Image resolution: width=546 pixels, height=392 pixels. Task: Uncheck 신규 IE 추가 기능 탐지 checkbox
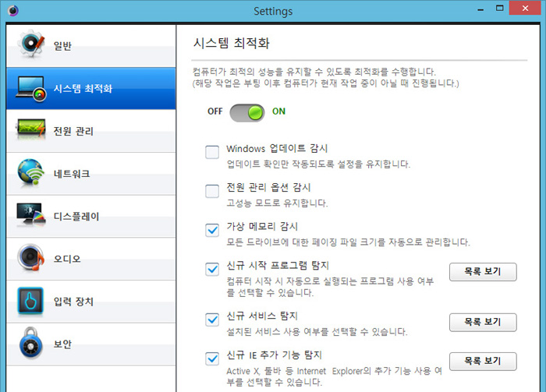[212, 358]
